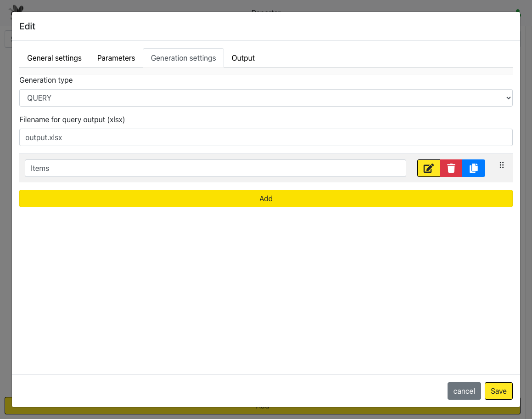Screen dimensions: 532x419
Task: Open the Generation type dropdown
Action: coord(266,98)
